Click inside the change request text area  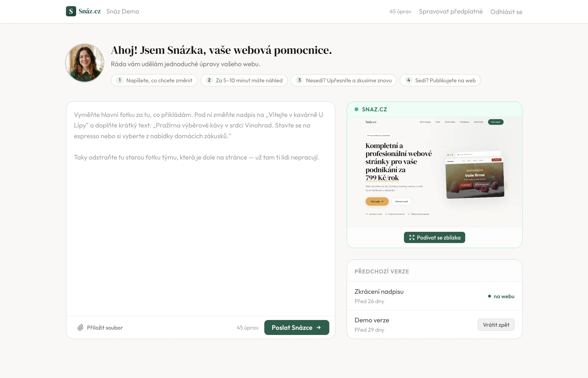200,209
